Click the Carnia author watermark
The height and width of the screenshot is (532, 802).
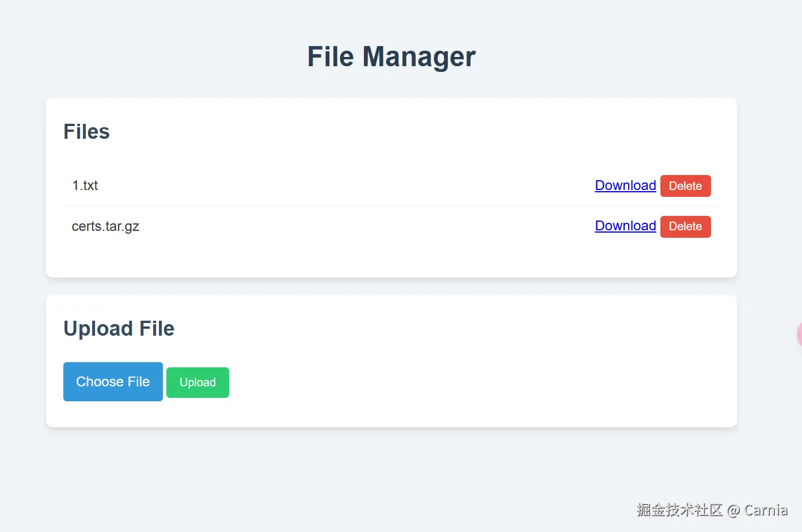[765, 510]
